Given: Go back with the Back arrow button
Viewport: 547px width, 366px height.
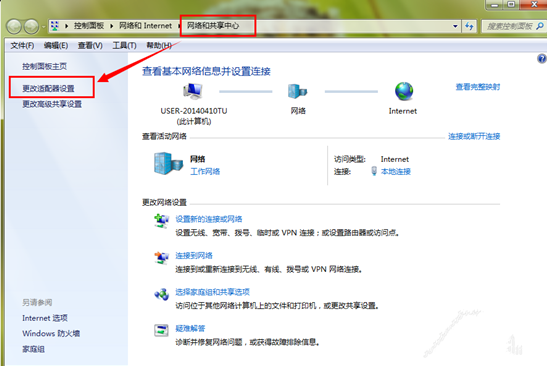Looking at the screenshot, I should pyautogui.click(x=14, y=27).
